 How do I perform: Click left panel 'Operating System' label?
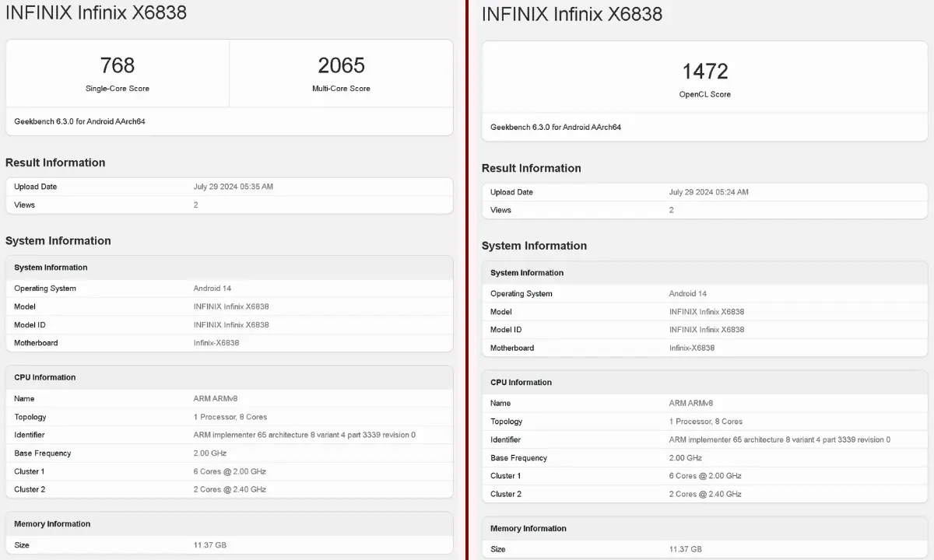point(45,289)
